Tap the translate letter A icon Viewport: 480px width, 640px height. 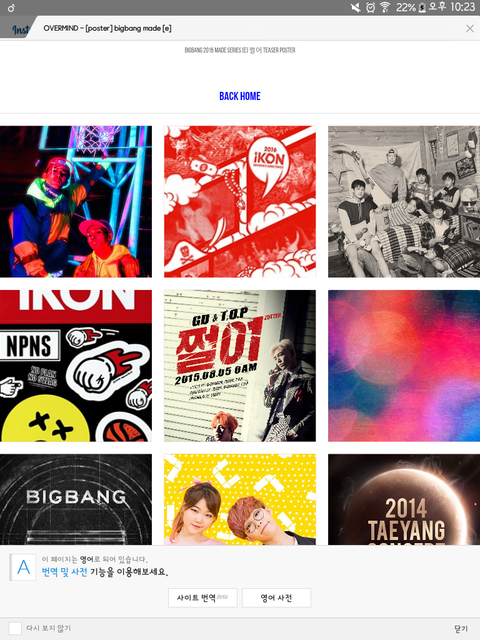[x=23, y=567]
